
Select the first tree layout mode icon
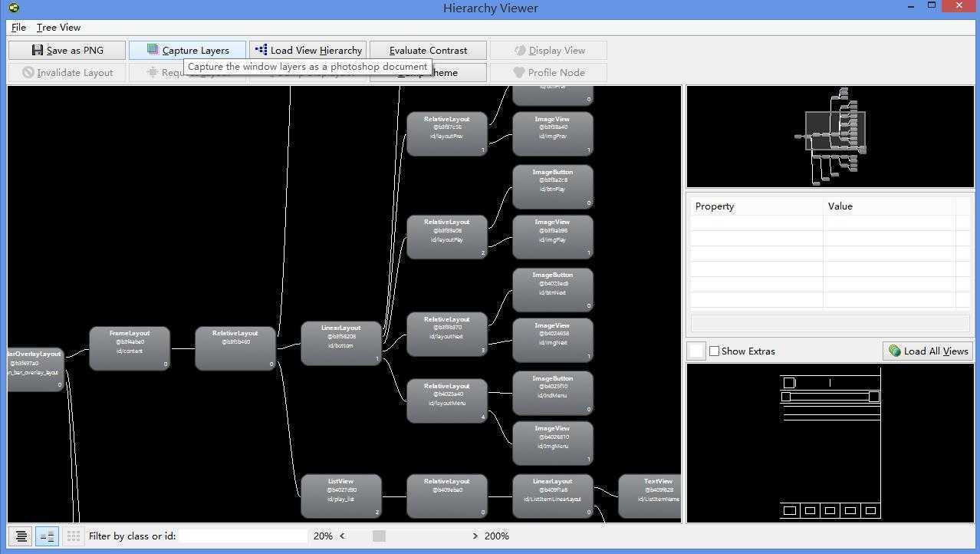[x=21, y=536]
